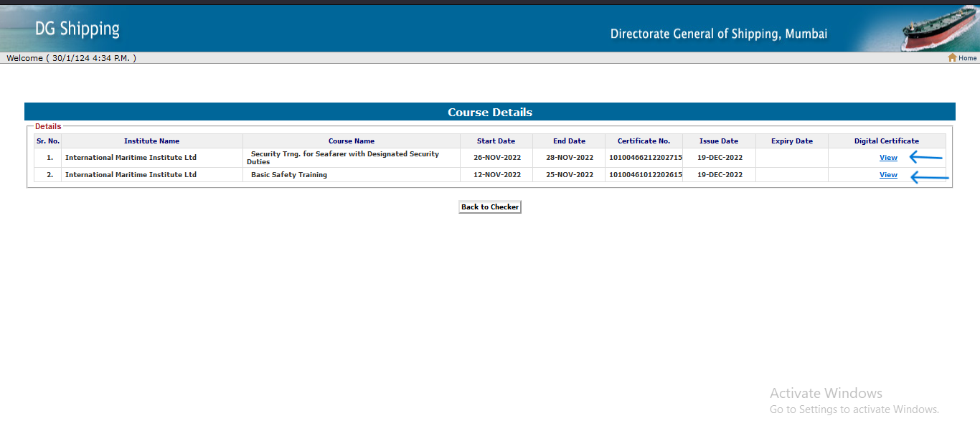Screen dimensions: 980x436
Task: Open View certificate for Basic Safety Training
Action: tap(888, 174)
